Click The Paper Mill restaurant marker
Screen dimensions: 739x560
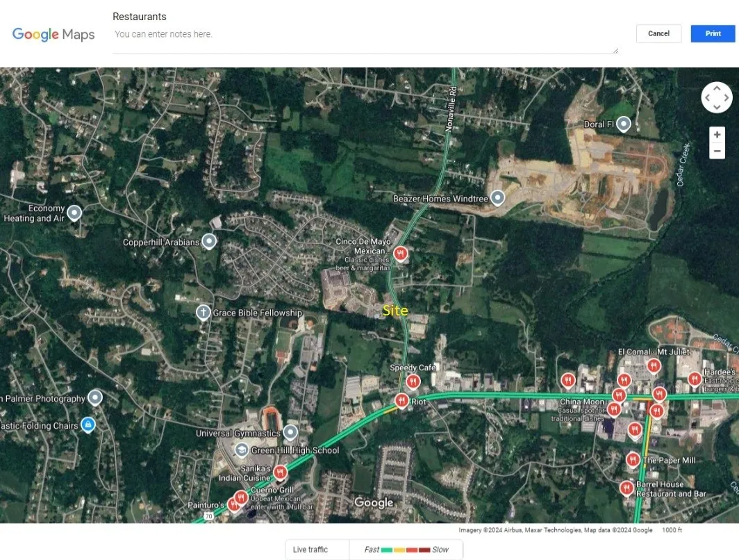click(x=633, y=459)
